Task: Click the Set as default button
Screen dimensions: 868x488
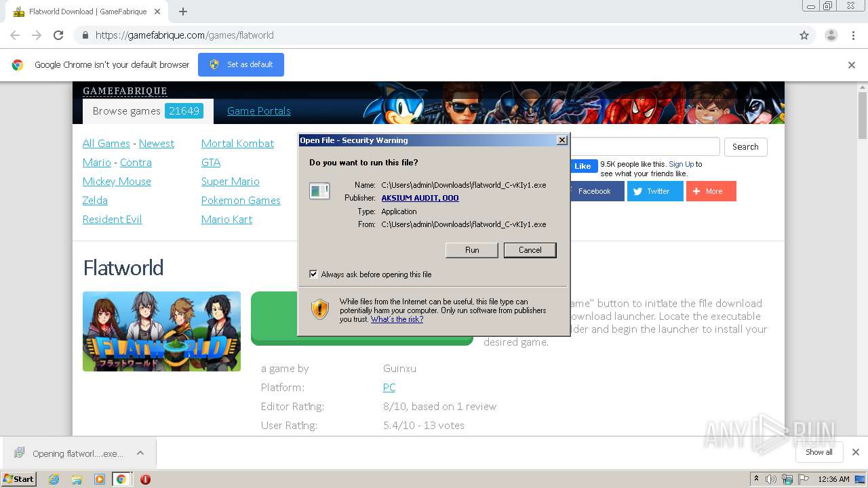Action: click(241, 64)
